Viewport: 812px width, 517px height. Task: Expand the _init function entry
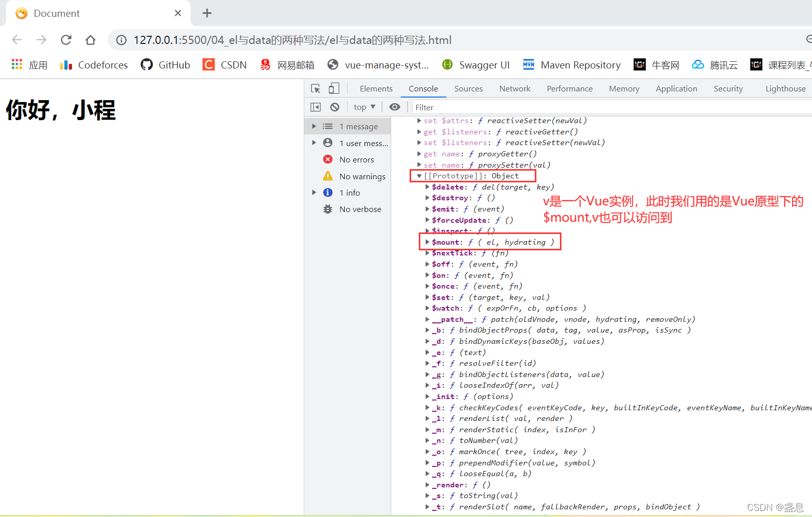[x=427, y=396]
